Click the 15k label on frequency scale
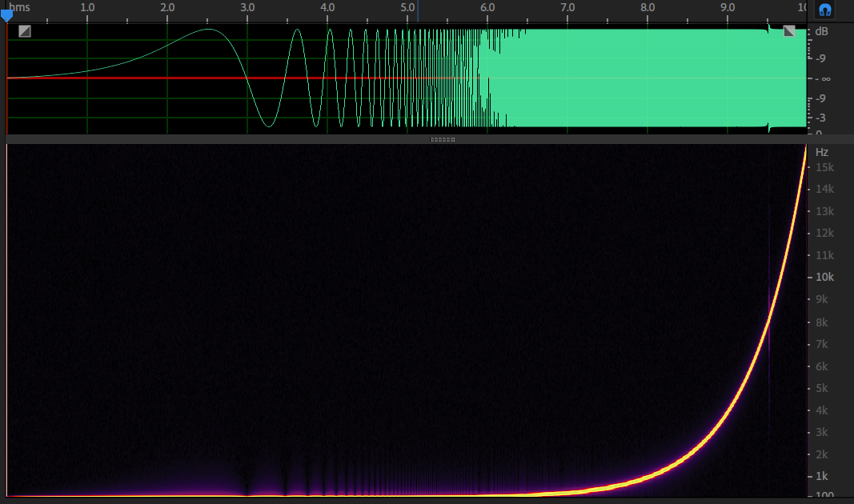Screen dimensions: 854x504 (x=824, y=167)
